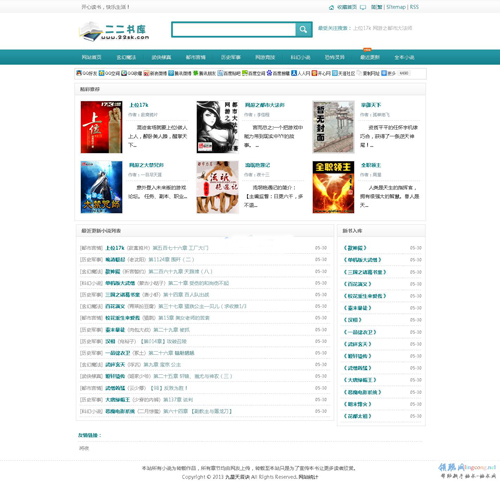Open the 都市言情 category
The image size is (500, 484).
196,57
